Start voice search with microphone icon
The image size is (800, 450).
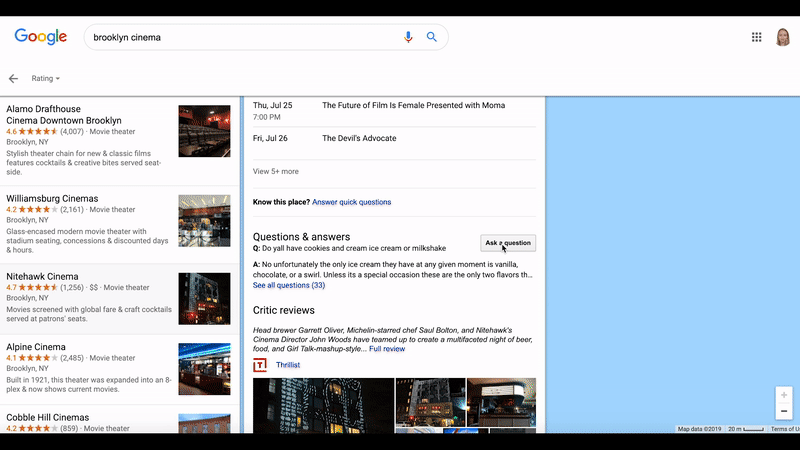click(x=408, y=37)
